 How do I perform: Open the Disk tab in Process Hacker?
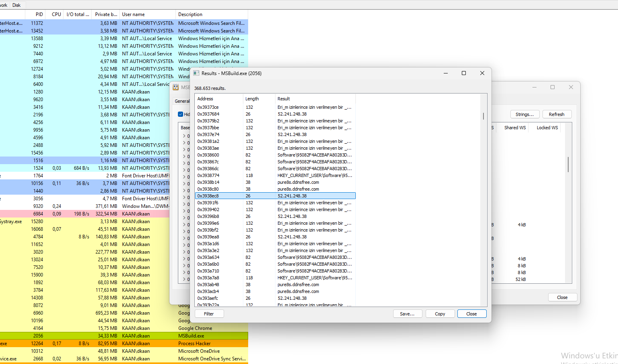tap(16, 5)
